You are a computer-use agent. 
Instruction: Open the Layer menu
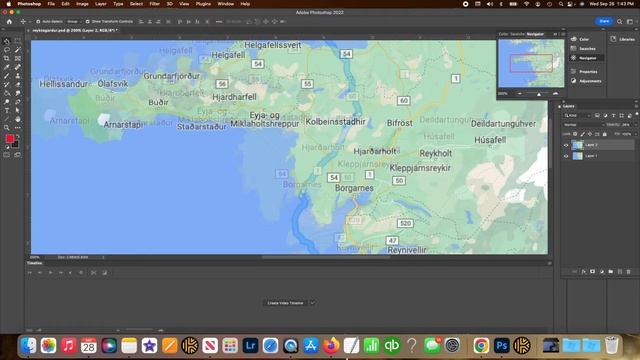click(x=101, y=4)
